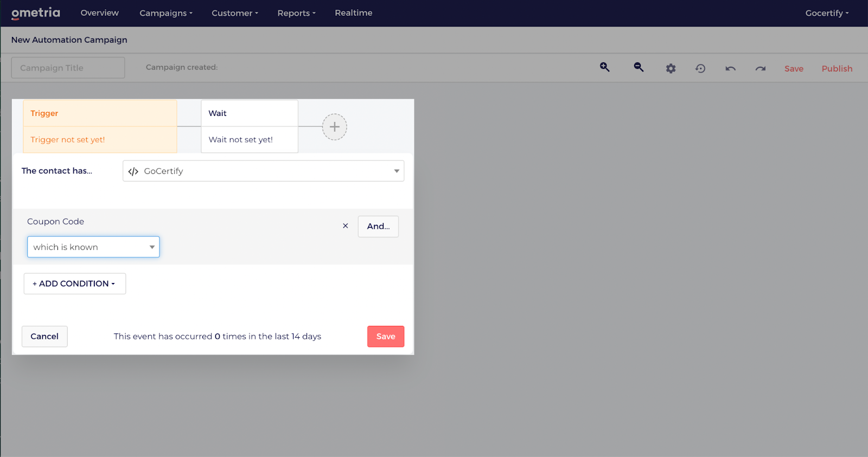Click the Cancel button

(44, 336)
